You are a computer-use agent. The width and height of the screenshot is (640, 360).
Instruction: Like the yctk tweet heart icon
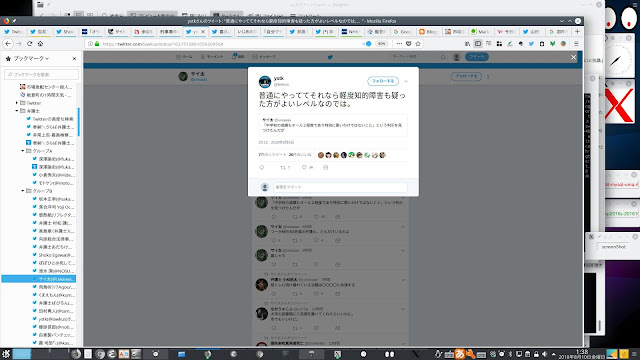point(304,167)
